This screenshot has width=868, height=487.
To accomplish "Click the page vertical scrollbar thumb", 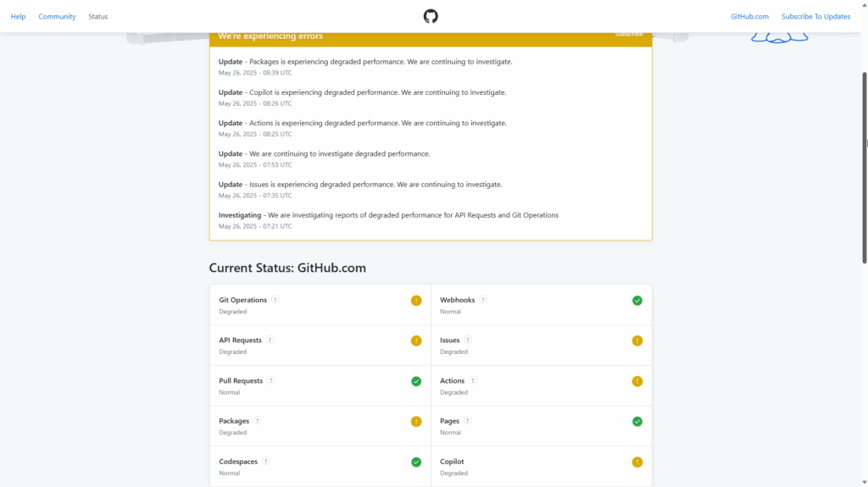I will (864, 167).
